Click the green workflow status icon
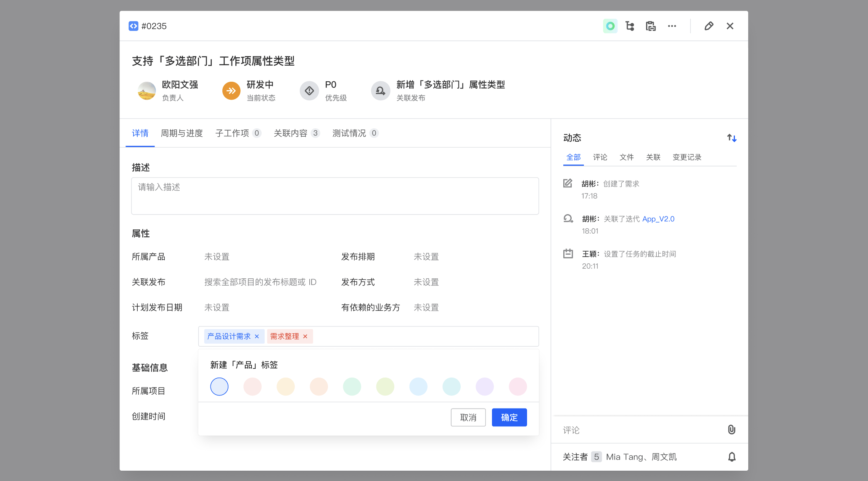 point(610,26)
